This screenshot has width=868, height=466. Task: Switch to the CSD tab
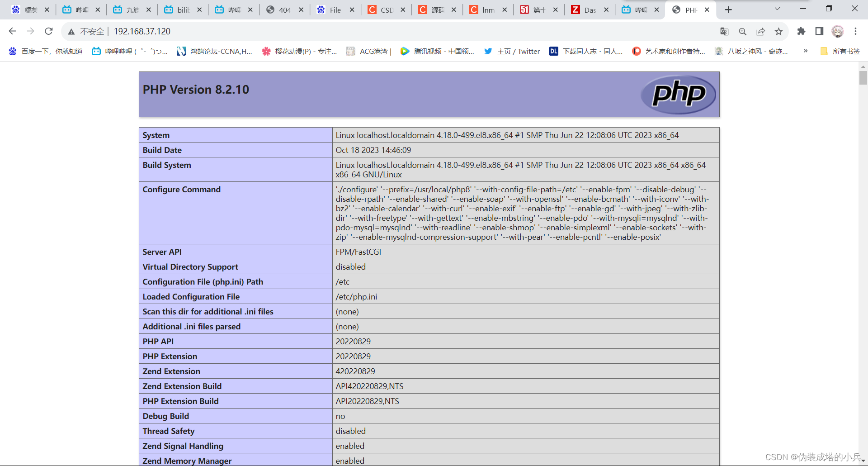387,10
